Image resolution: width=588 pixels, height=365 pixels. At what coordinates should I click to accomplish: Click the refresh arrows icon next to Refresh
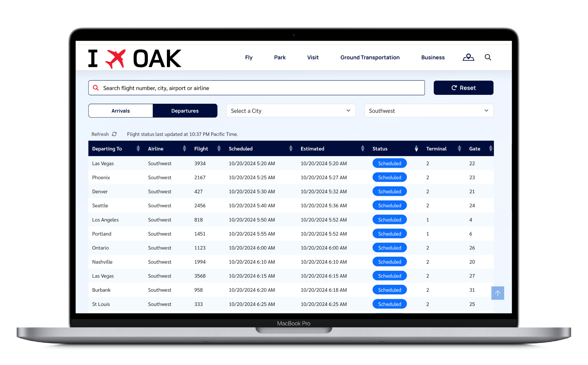tap(114, 134)
